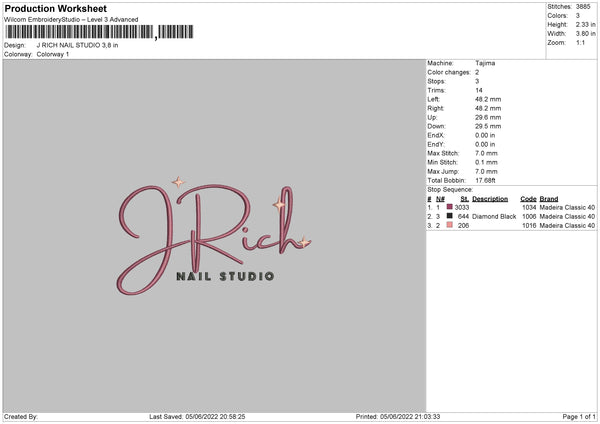
Task: Click the EndY 0.00 in value
Action: coord(485,145)
